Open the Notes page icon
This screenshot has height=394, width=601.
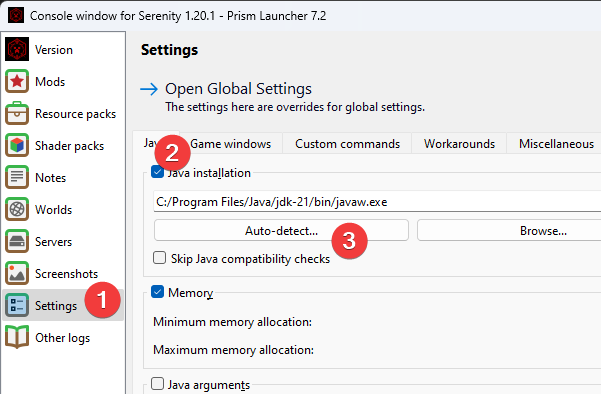17,177
